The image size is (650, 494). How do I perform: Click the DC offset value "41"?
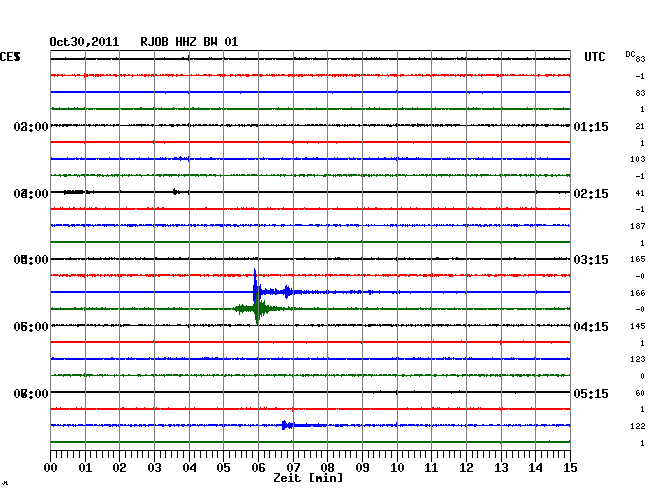coord(640,193)
